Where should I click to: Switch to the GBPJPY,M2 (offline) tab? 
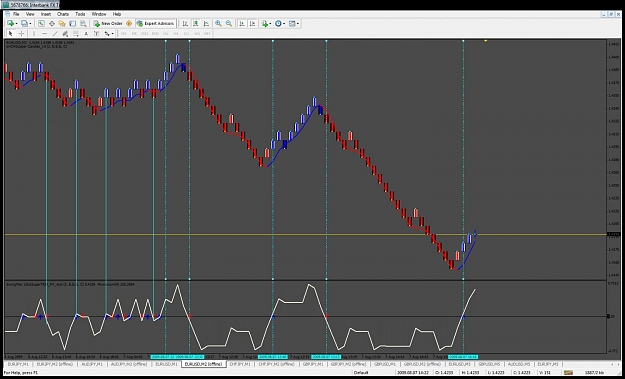(348, 364)
